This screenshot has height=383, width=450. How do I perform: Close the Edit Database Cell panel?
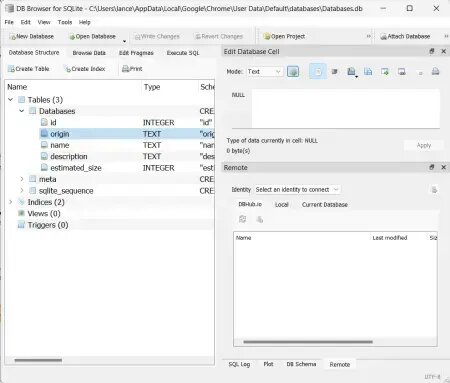444,51
